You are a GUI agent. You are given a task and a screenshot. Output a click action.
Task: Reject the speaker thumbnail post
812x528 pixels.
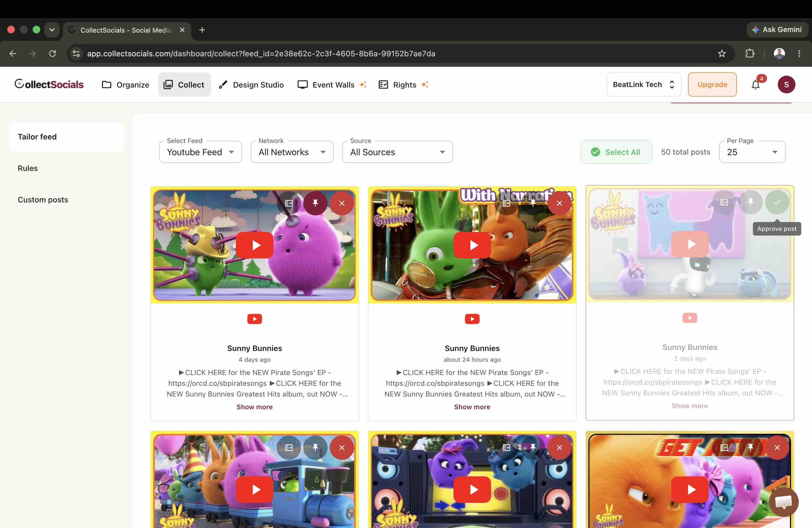click(560, 448)
